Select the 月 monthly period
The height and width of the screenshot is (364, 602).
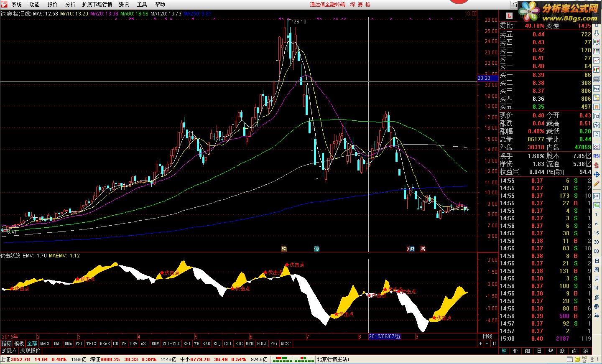597,279
